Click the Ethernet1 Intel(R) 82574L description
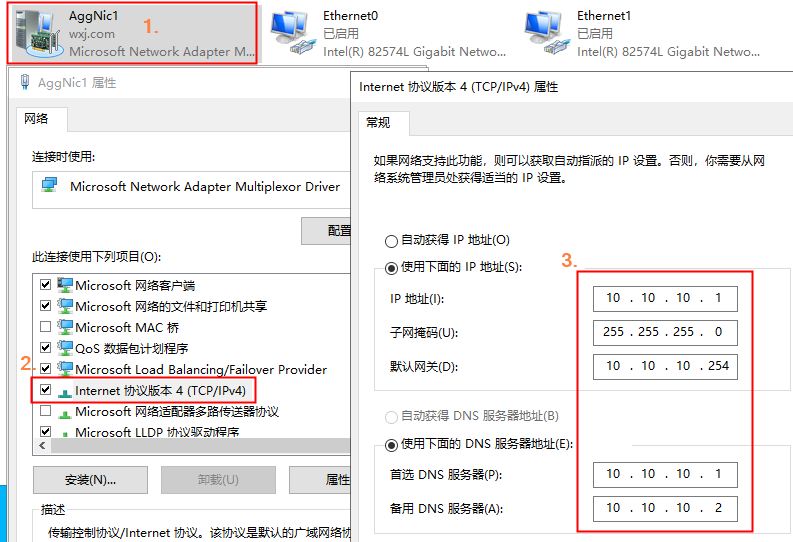Image resolution: width=793 pixels, height=542 pixels. pos(668,52)
